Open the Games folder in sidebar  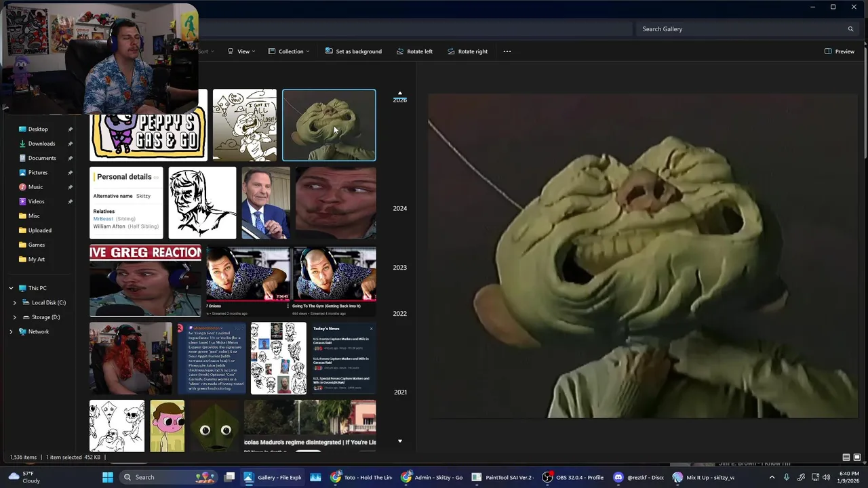click(37, 245)
